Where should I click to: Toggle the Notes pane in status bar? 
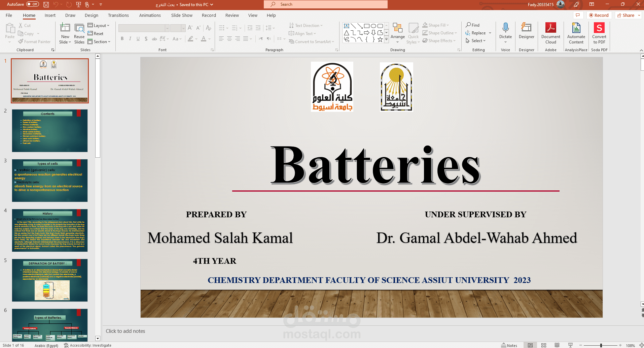(x=509, y=345)
